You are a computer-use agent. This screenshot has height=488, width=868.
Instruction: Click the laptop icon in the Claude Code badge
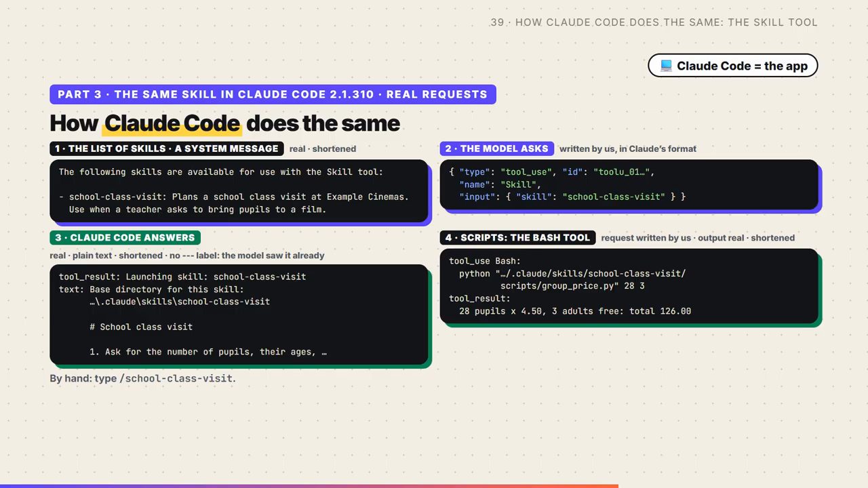pos(666,66)
